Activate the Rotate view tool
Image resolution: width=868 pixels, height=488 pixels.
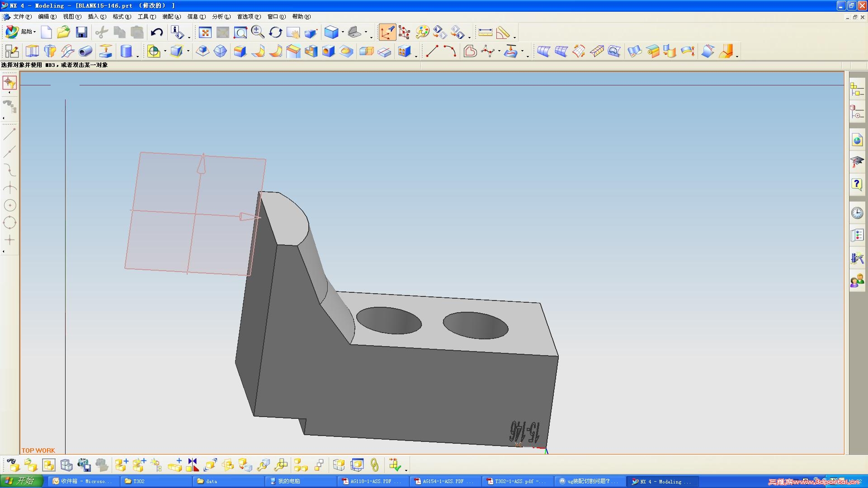coord(275,32)
